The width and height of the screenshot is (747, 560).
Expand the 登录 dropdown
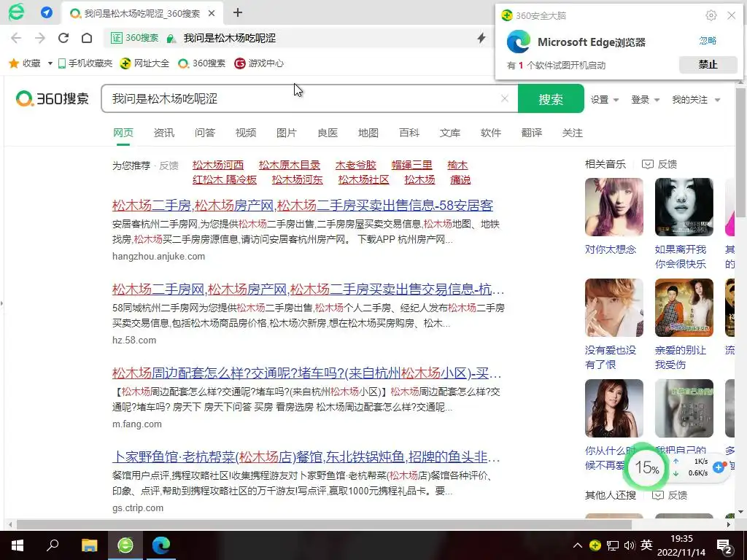tap(645, 99)
